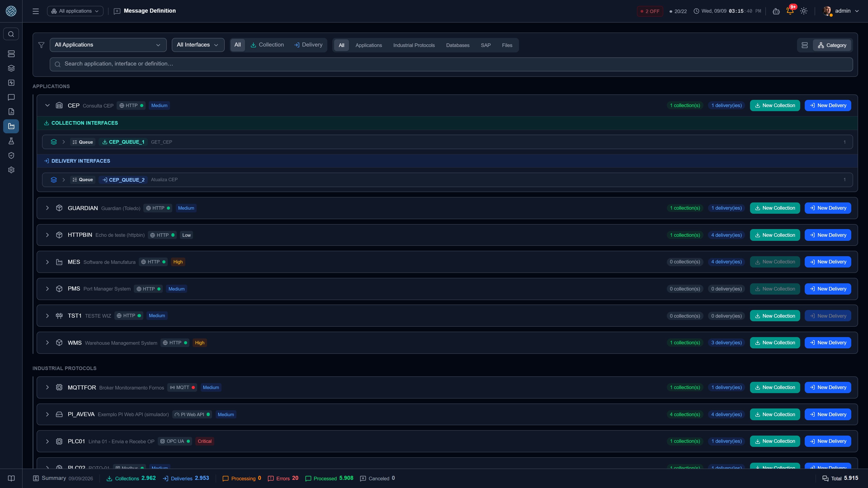Click the app logo at top left
The image size is (868, 488).
click(x=11, y=11)
